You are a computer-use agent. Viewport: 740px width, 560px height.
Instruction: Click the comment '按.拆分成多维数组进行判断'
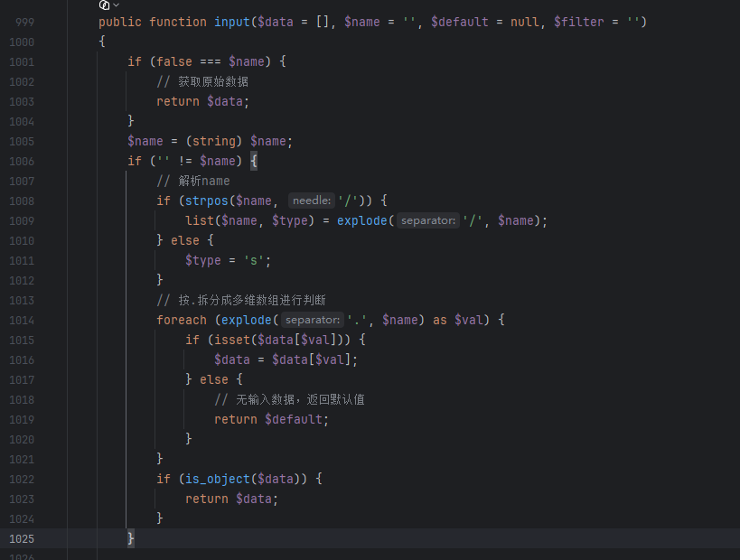tap(252, 300)
